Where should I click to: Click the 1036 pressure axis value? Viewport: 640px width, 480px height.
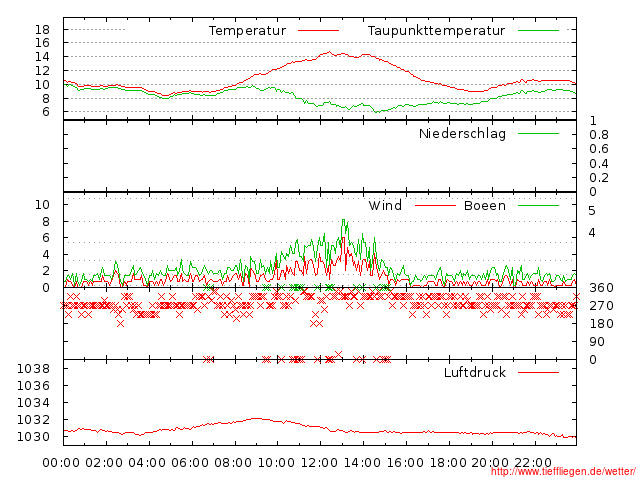(x=33, y=386)
